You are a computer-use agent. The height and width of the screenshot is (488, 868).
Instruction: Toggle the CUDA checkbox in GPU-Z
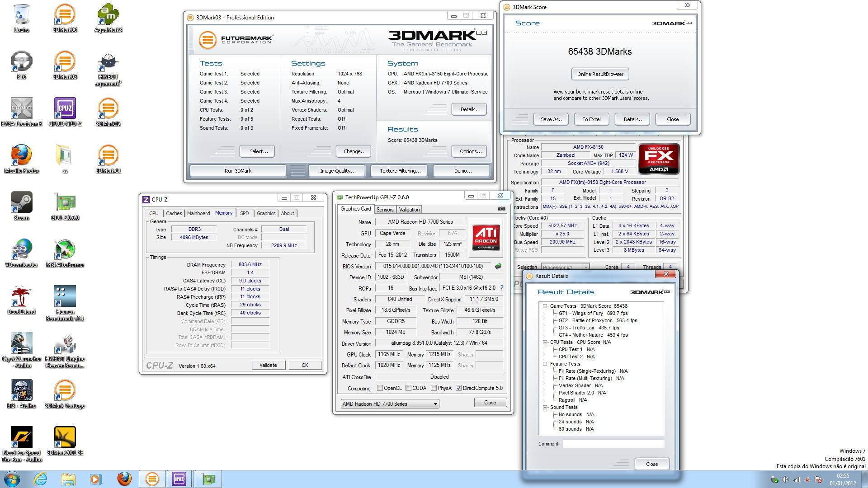pos(408,388)
